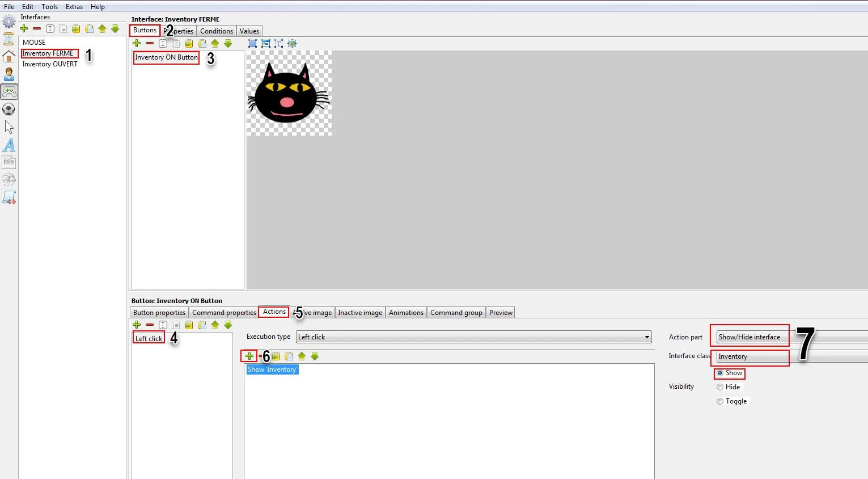Delete selected button with red minus icon

coord(150,43)
